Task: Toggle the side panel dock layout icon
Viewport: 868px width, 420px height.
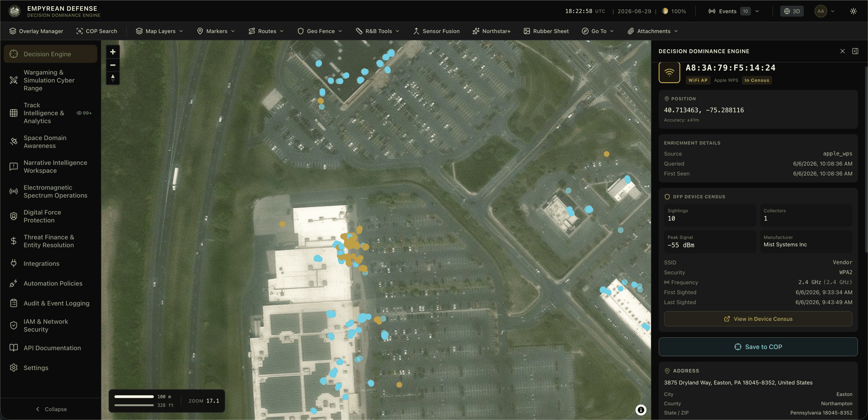Action: 855,51
